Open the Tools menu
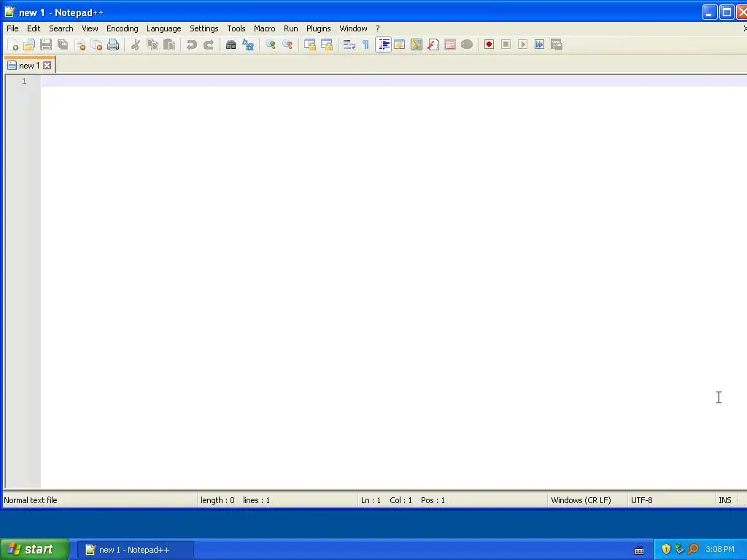 tap(236, 28)
